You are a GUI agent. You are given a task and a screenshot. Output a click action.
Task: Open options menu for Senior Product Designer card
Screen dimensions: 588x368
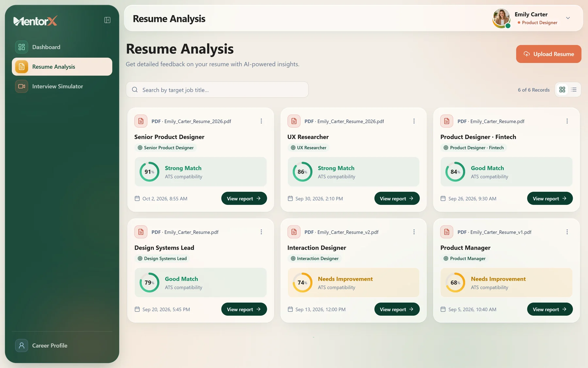coord(261,121)
